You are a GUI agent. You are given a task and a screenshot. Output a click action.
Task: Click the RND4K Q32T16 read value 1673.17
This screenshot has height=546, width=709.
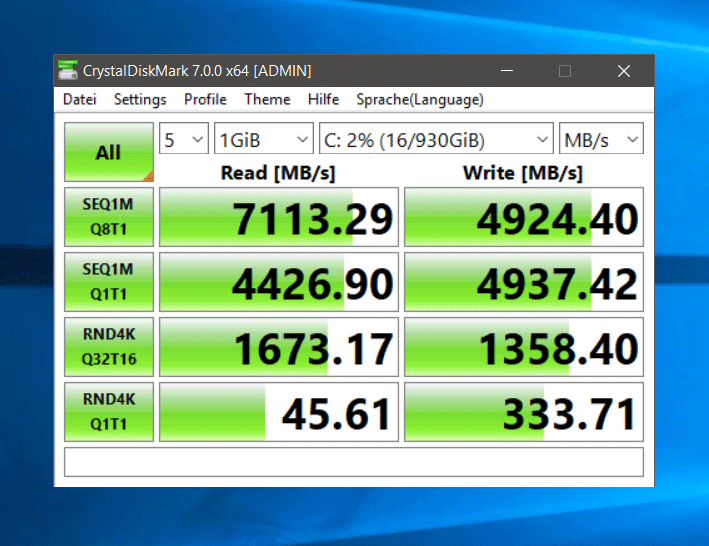tap(279, 347)
